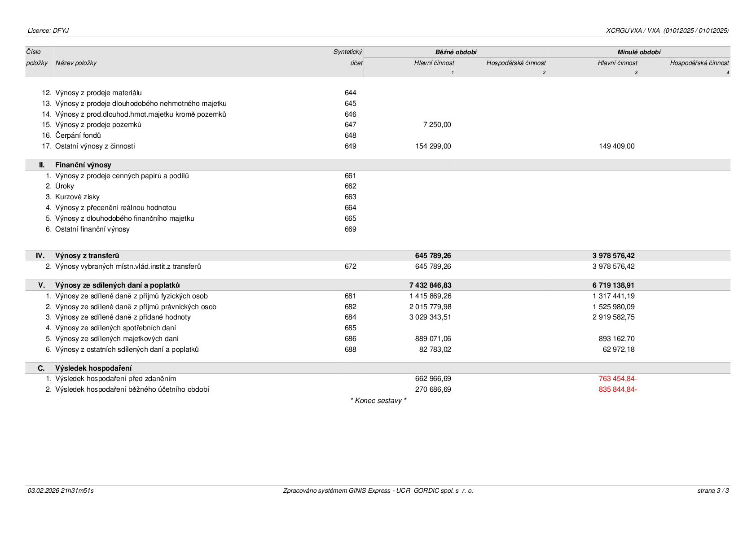Select the Kurzové zisky row

(378, 197)
